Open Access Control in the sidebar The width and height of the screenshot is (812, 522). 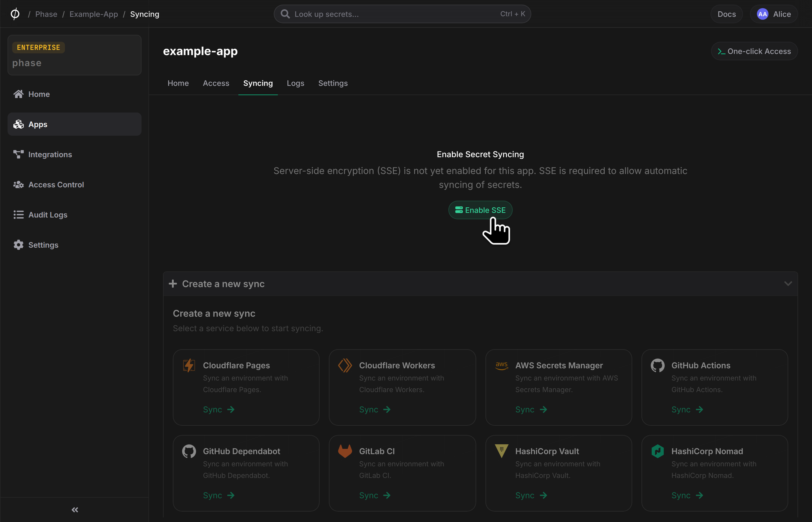[x=75, y=184]
